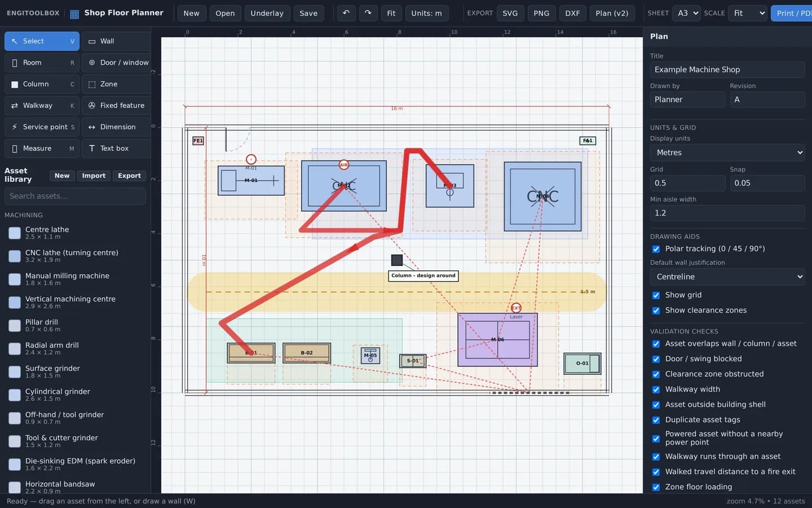Select CNC lathe (turning centre) asset
This screenshot has height=508, width=812.
point(75,256)
